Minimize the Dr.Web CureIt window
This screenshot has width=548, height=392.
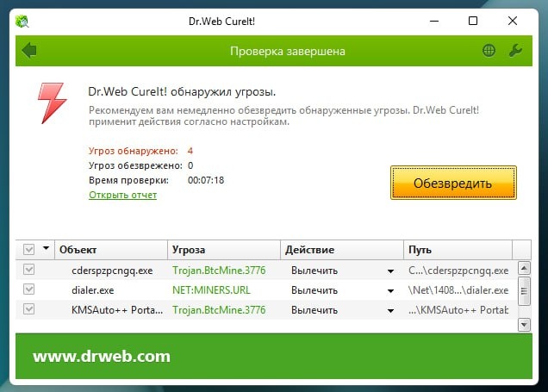click(434, 21)
